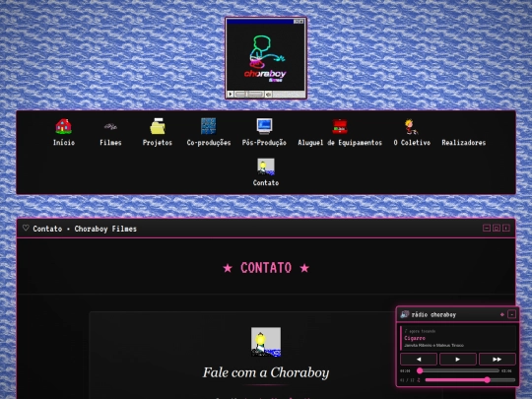Click the Contato • Choraboy Filmes window title
Viewport: 532px width, 399px height.
pyautogui.click(x=85, y=229)
